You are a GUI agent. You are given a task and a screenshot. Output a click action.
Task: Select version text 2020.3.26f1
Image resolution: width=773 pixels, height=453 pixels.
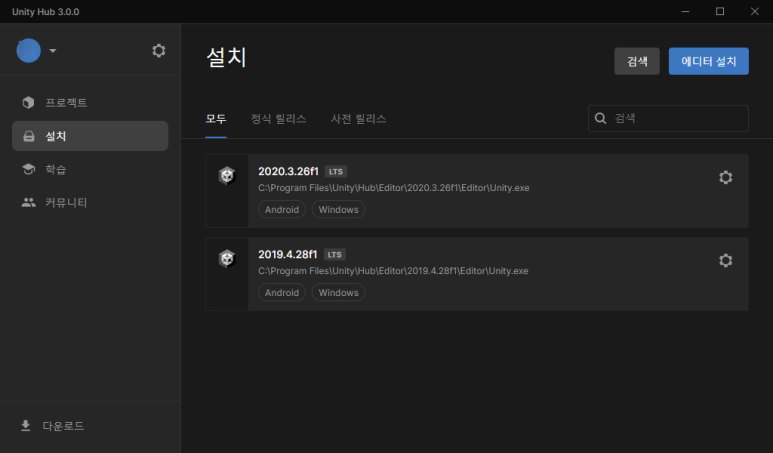click(x=288, y=172)
